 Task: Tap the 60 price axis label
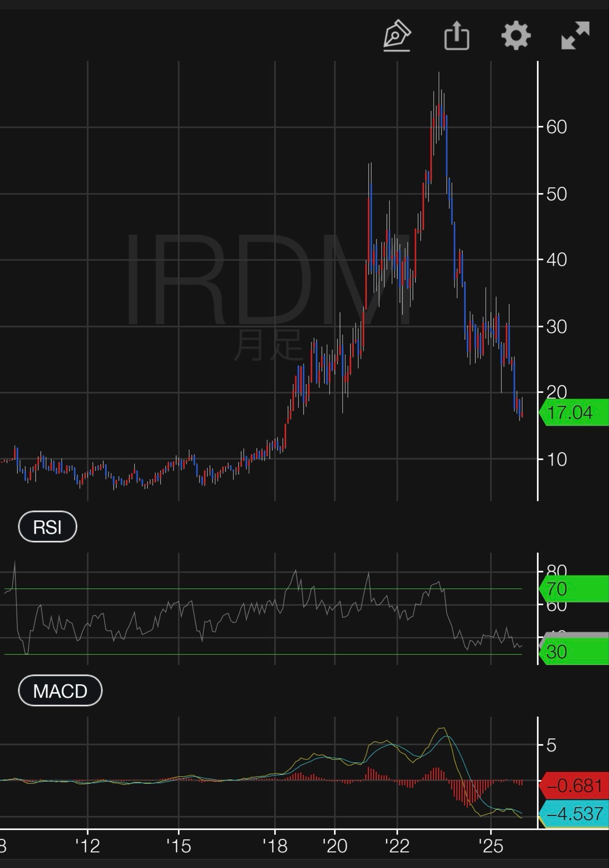coord(556,127)
